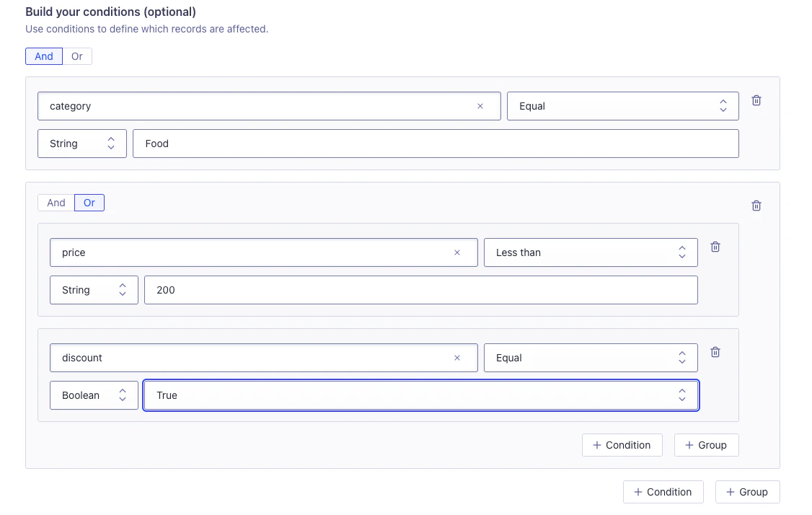Clear the price field with X
Image resolution: width=812 pixels, height=515 pixels.
click(x=456, y=253)
